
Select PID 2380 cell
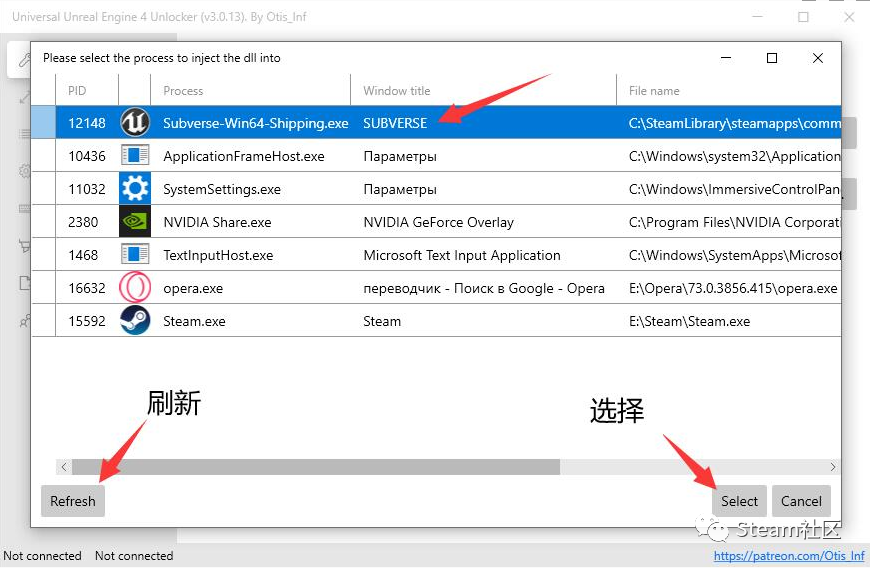point(83,222)
